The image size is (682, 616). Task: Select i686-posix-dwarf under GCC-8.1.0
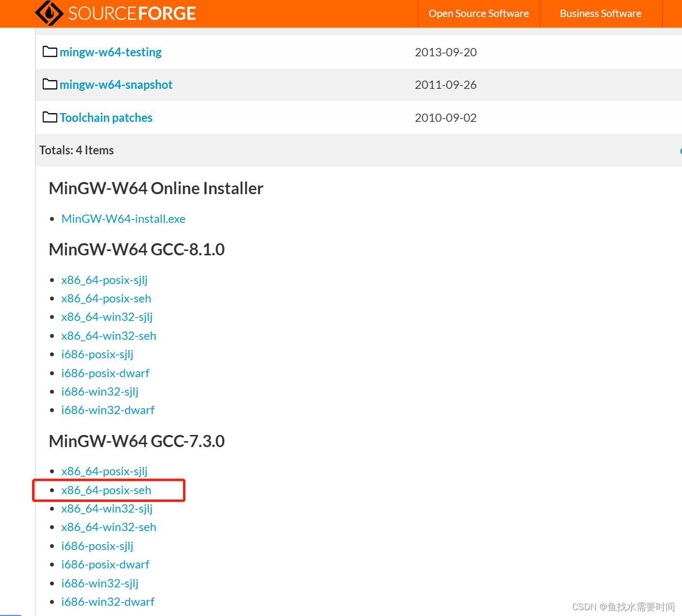(x=105, y=373)
